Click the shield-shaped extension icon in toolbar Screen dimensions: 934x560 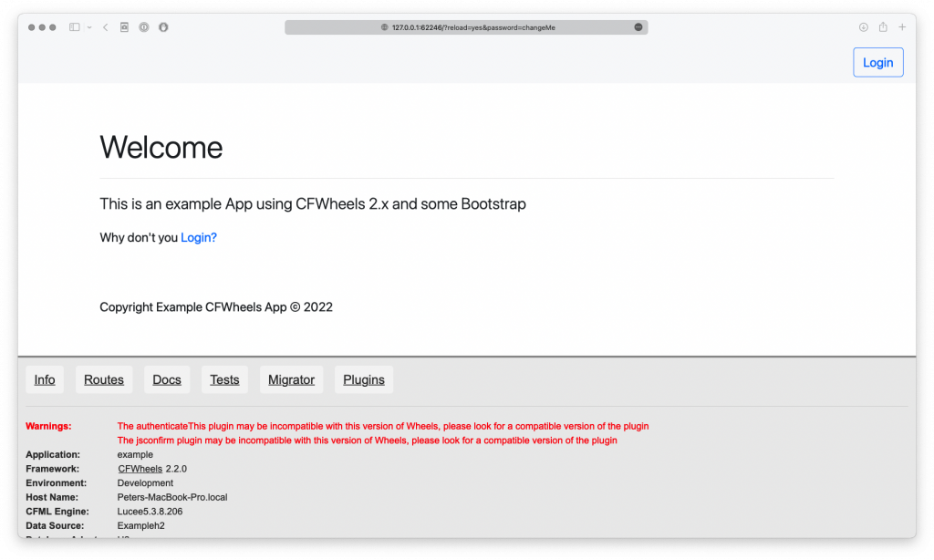[x=163, y=27]
